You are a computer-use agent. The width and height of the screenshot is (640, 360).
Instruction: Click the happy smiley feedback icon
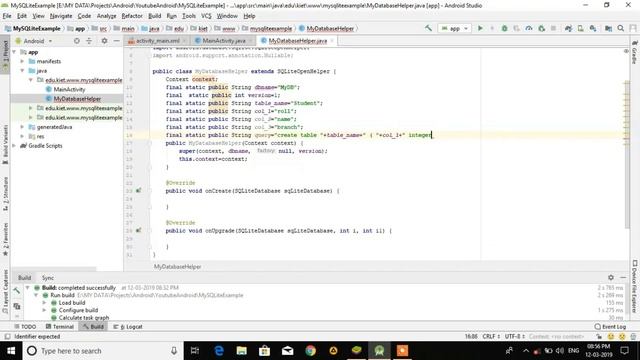(611, 336)
